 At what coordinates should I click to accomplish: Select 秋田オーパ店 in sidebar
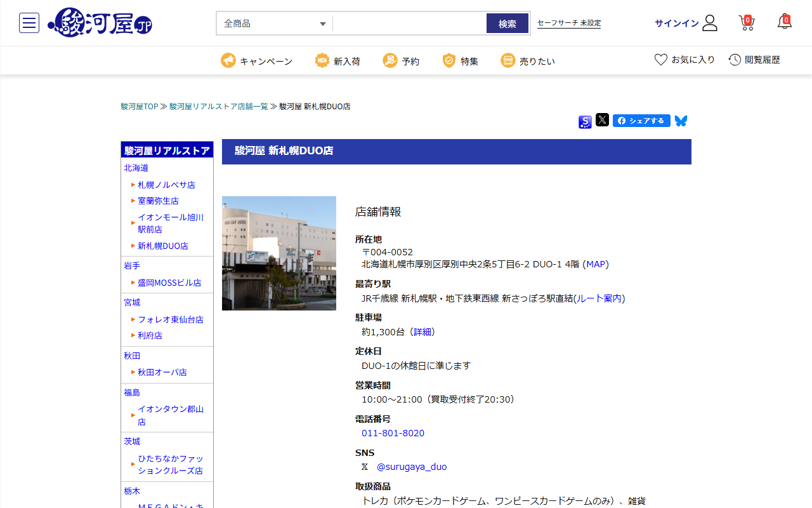pyautogui.click(x=162, y=372)
